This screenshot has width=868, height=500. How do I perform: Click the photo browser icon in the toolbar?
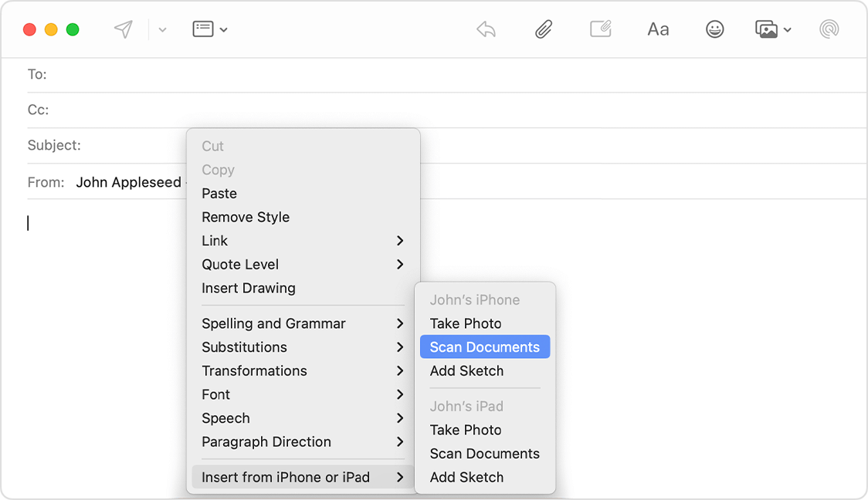[x=768, y=29]
